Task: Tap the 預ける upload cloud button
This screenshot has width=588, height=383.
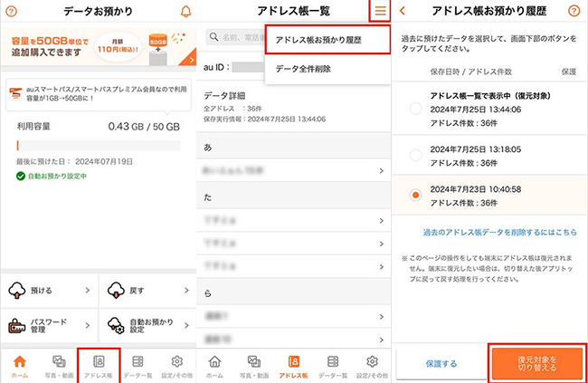Action: tap(50, 291)
